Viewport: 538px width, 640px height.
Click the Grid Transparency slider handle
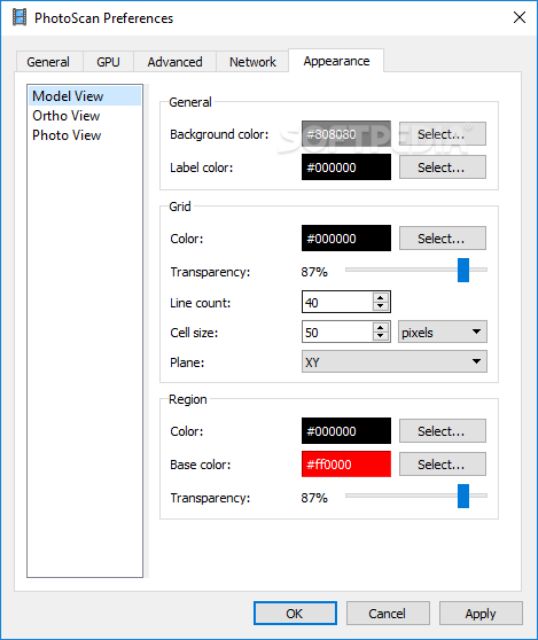click(463, 270)
